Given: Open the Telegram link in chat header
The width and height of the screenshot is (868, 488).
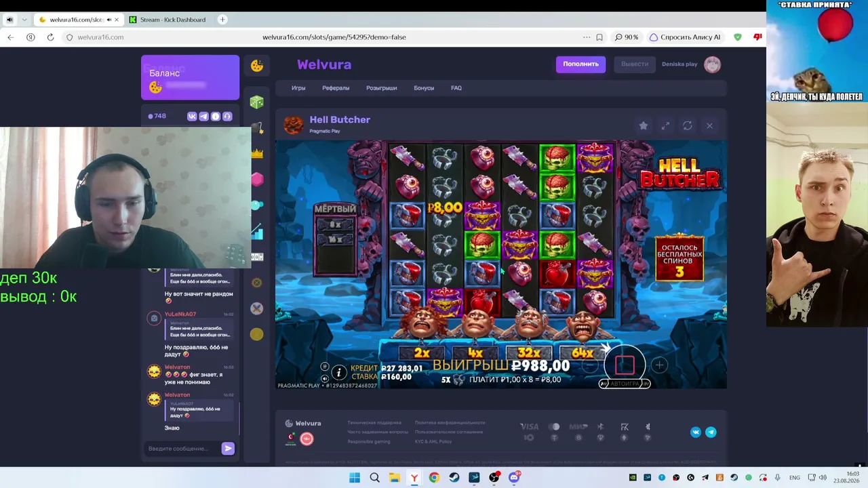Looking at the screenshot, I should coord(203,117).
